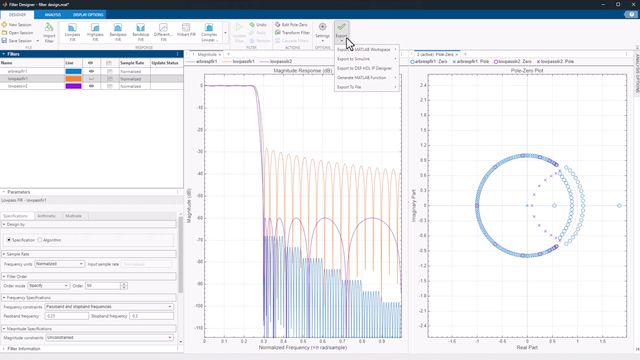Close the Pole-Zero plot tab
The width and height of the screenshot is (640, 360).
[456, 54]
